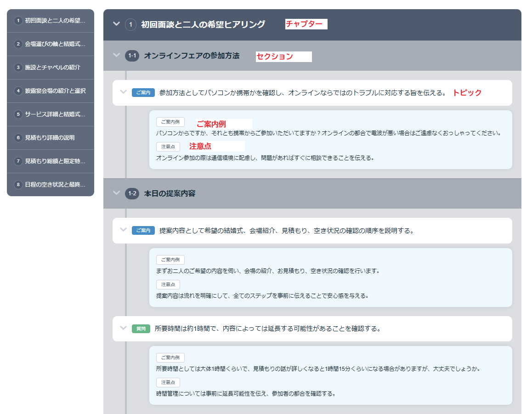Click the 注意点 label under 所要時間 topic

pos(168,382)
